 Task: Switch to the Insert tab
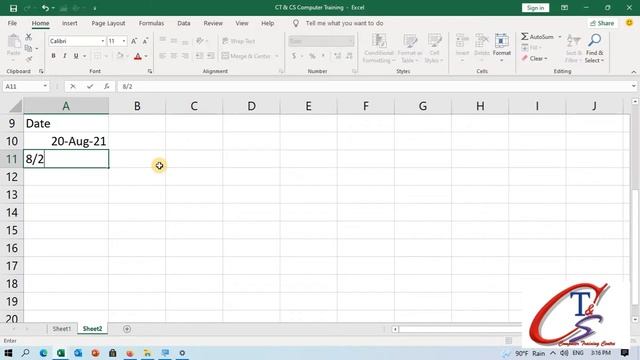pos(69,23)
